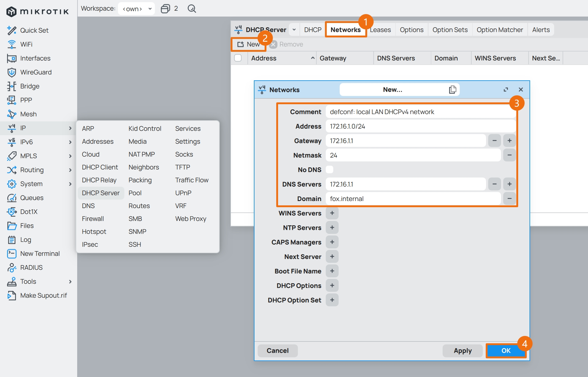Open the Log section
This screenshot has width=588, height=377.
[x=26, y=240]
